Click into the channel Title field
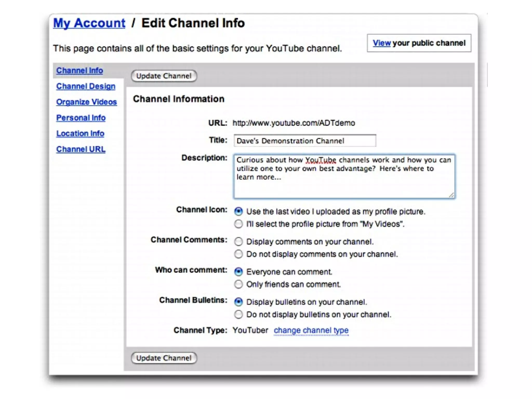This screenshot has width=532, height=399. (x=304, y=141)
